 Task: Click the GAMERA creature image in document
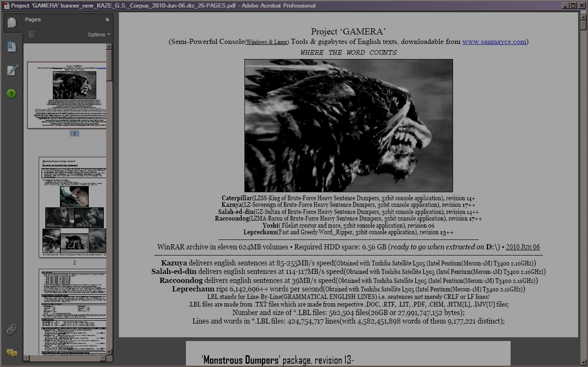tap(349, 125)
